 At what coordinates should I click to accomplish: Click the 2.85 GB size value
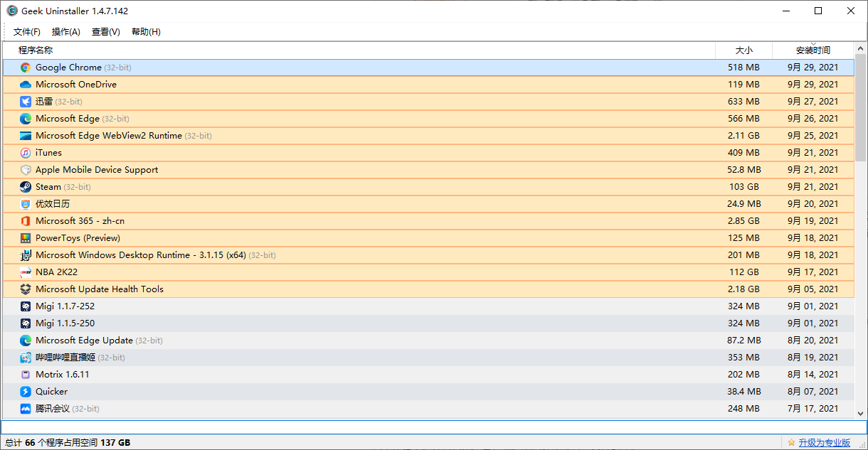[743, 221]
